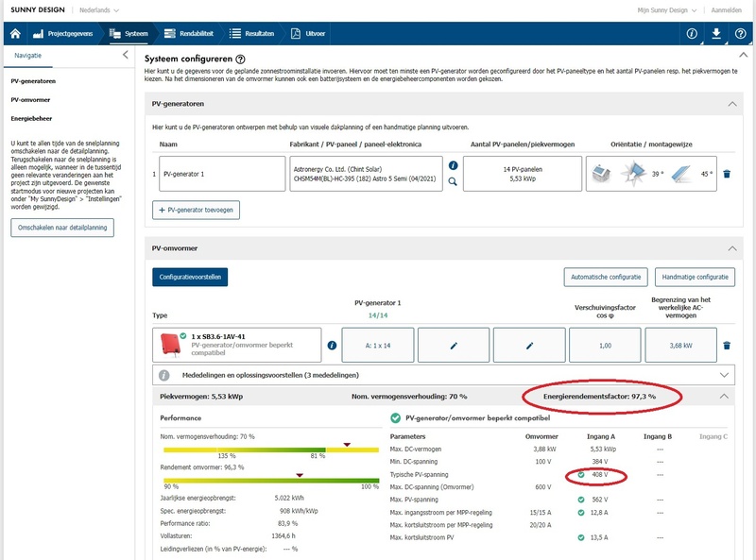Screen dimensions: 756x560
Task: Show PV-paneel info icon for Astronergy module
Action: 453,165
